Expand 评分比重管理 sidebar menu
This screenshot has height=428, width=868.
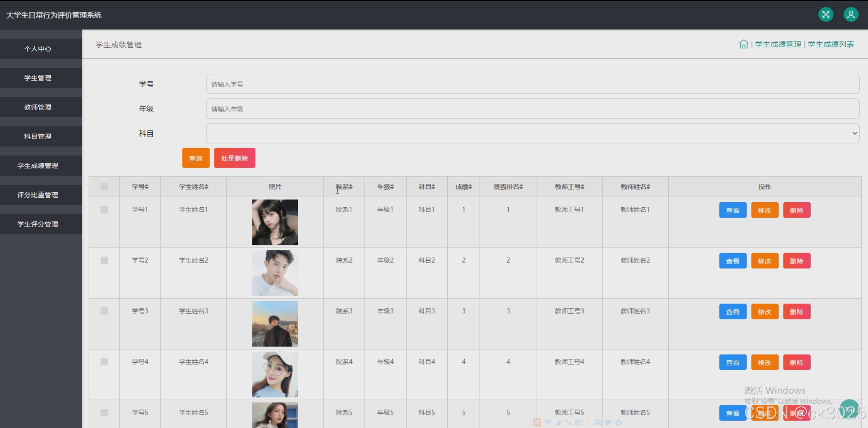click(38, 195)
